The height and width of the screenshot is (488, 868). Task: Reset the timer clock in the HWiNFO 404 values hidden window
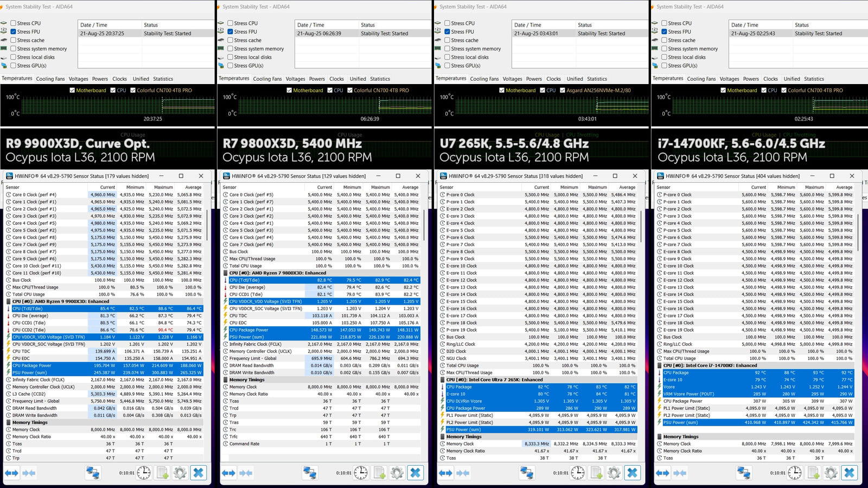[795, 473]
